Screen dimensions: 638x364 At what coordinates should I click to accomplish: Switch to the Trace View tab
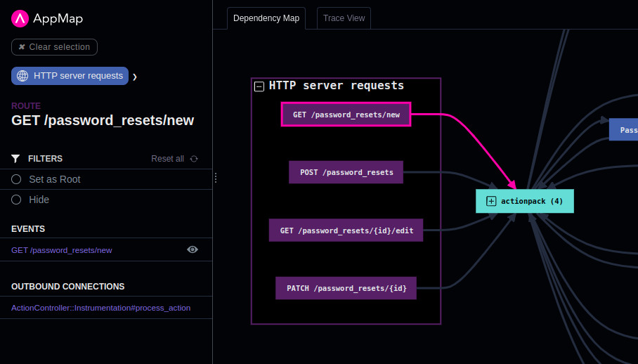coord(344,18)
